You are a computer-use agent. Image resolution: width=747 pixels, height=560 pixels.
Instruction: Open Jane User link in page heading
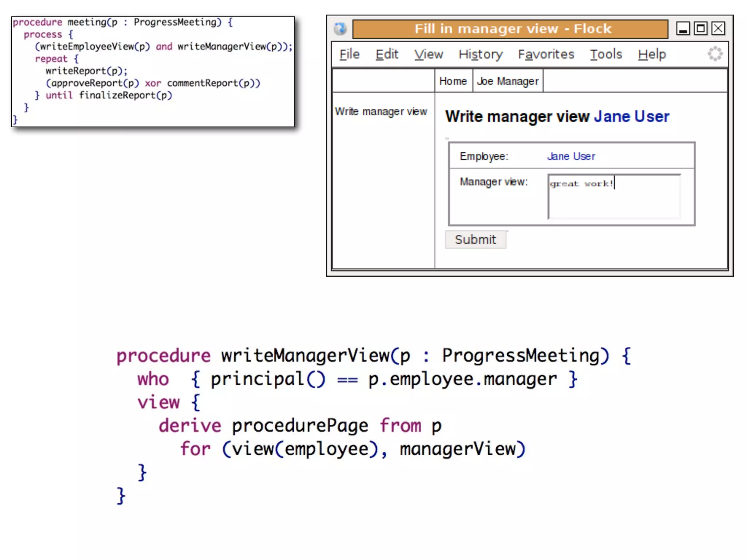click(631, 117)
